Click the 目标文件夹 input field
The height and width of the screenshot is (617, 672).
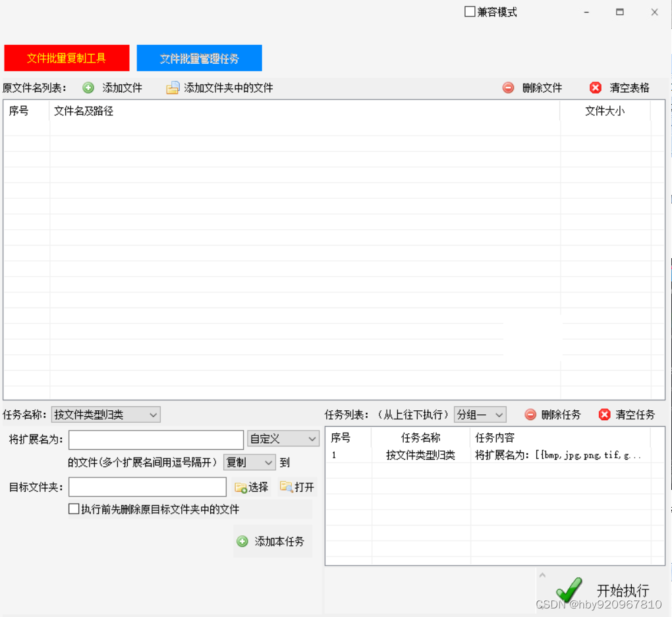click(x=146, y=487)
